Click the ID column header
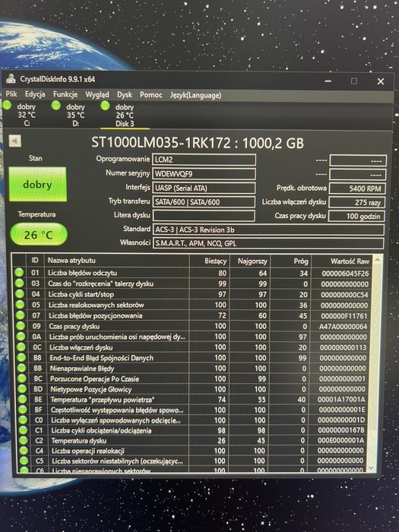The width and height of the screenshot is (399, 532). [35, 260]
